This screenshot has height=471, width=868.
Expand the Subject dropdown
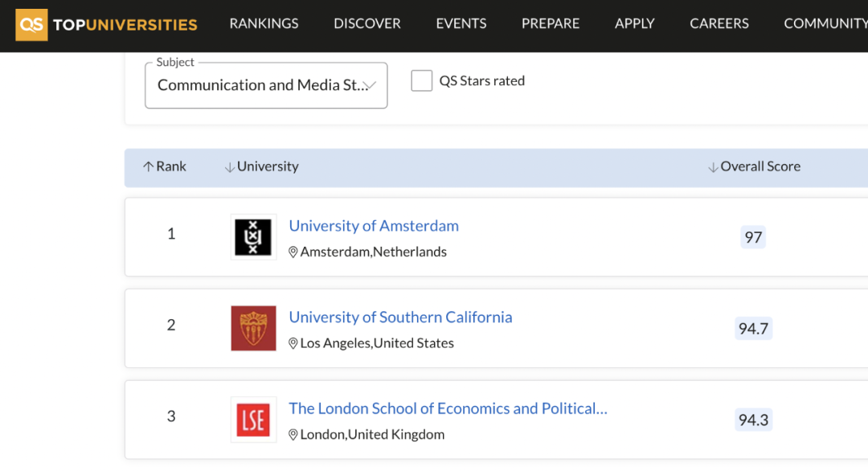(266, 85)
